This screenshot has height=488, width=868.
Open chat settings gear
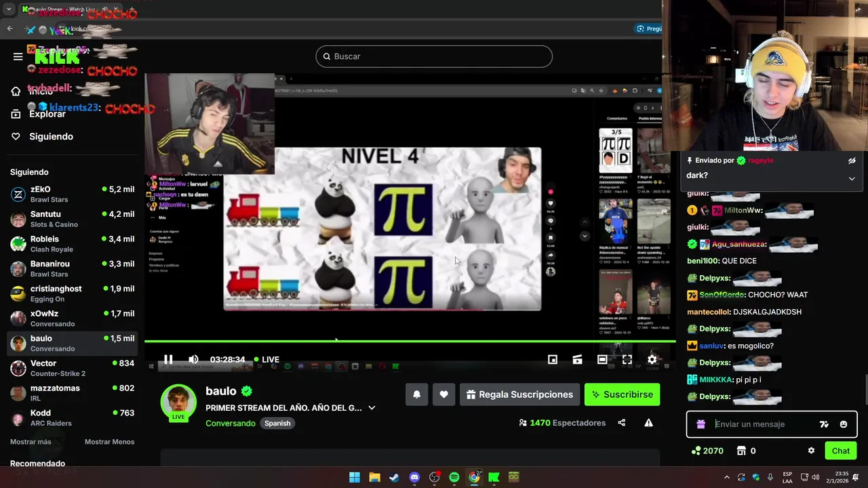pyautogui.click(x=811, y=451)
